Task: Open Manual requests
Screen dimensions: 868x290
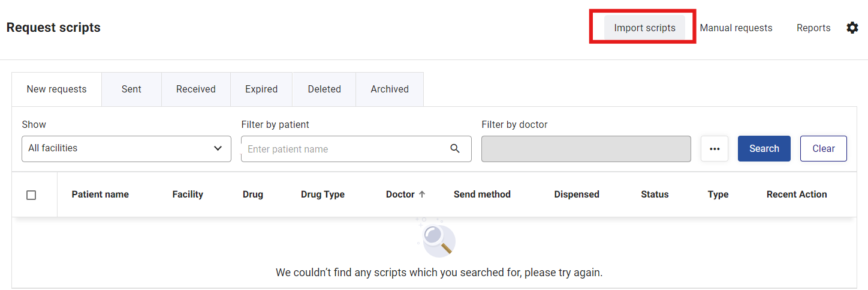Action: 736,28
